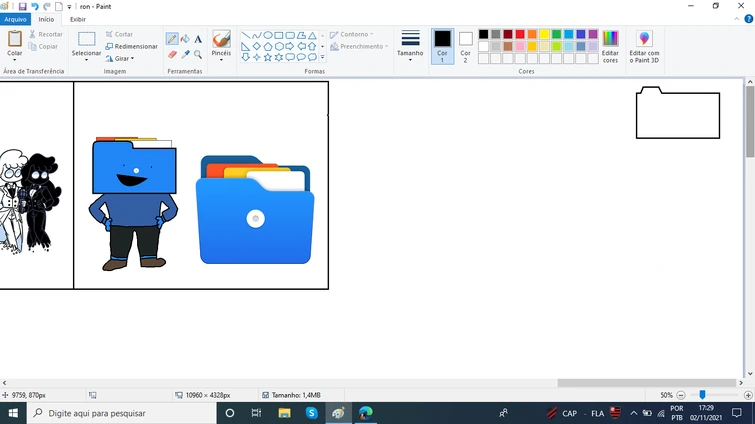Select the Text tool
The width and height of the screenshot is (755, 424).
(198, 39)
